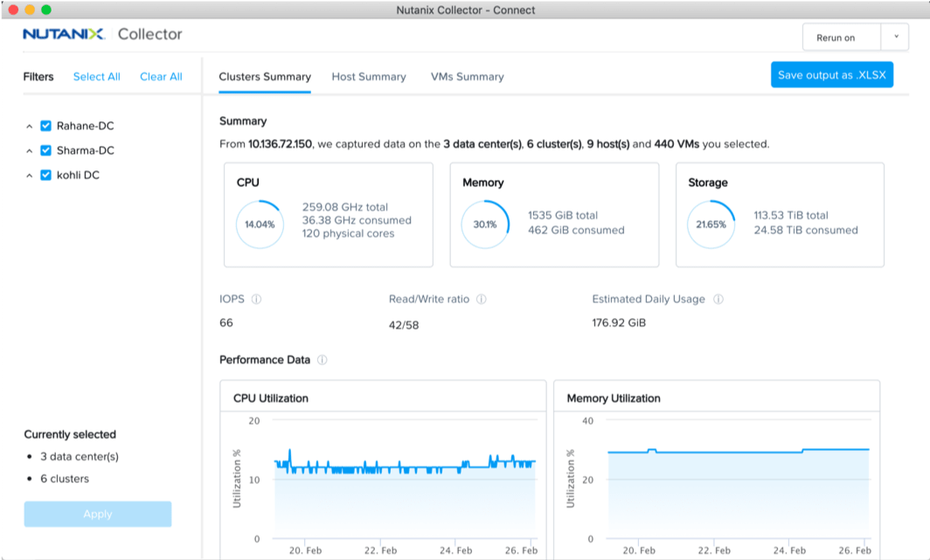
Task: Collapse the Rahane-DC tree node
Action: click(x=30, y=126)
